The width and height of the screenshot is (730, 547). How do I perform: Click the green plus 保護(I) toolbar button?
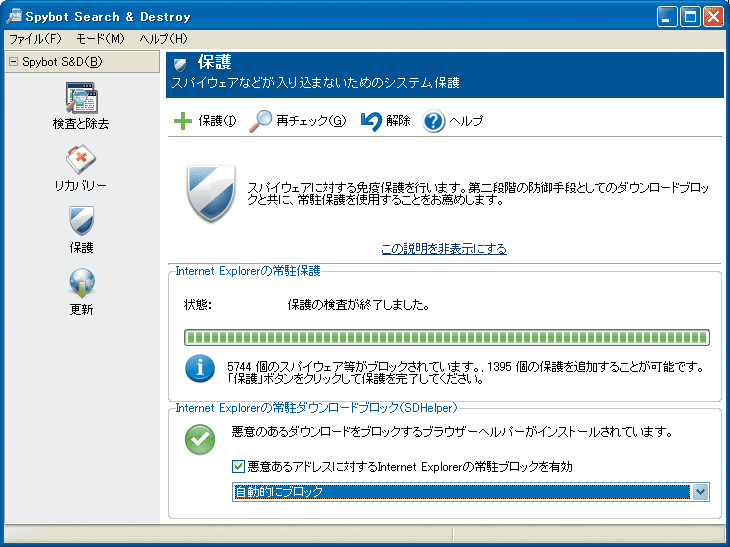point(205,121)
